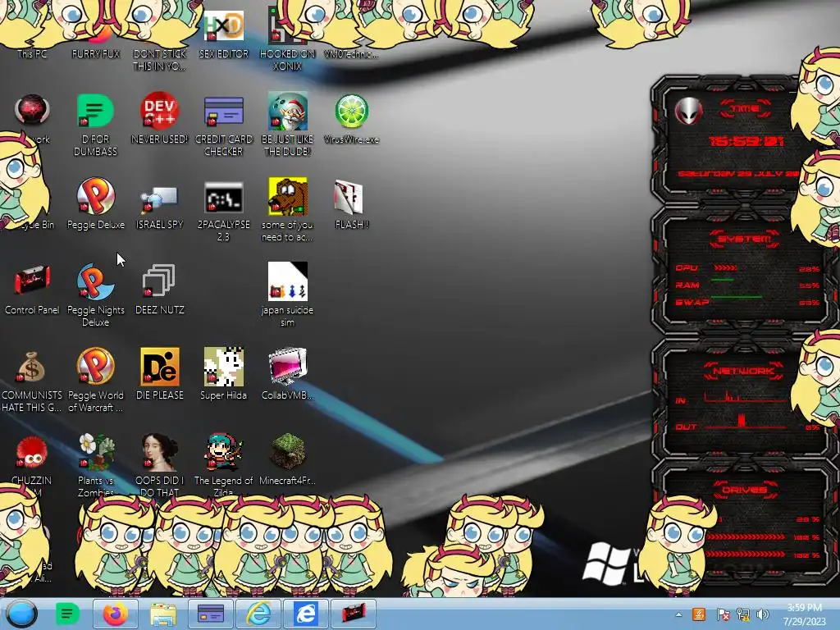
Task: Open credit card app on taskbar
Action: click(211, 614)
